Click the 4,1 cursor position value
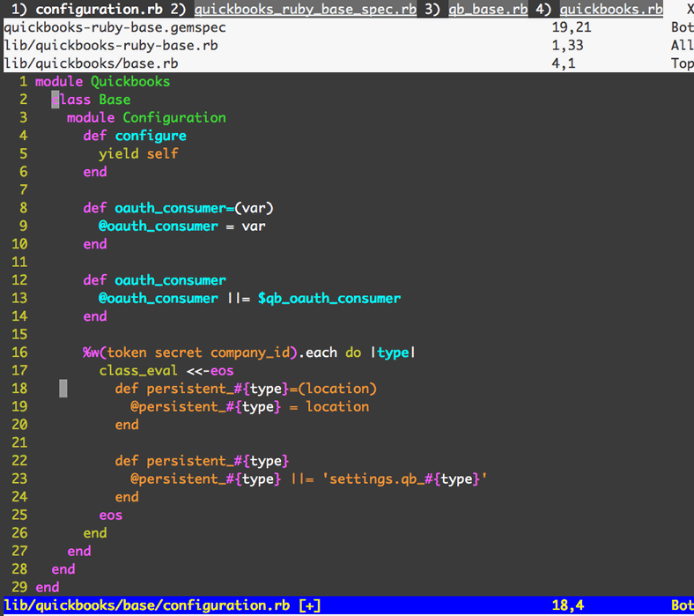694x616 pixels. (564, 63)
